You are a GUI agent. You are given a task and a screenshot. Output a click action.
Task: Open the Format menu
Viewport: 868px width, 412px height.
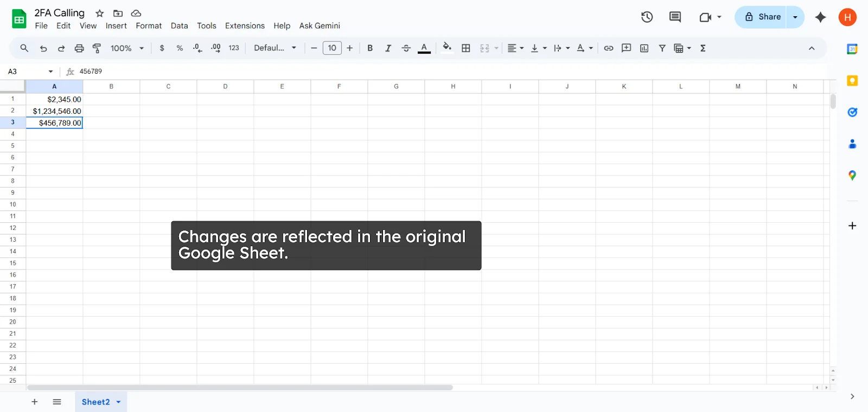coord(149,25)
